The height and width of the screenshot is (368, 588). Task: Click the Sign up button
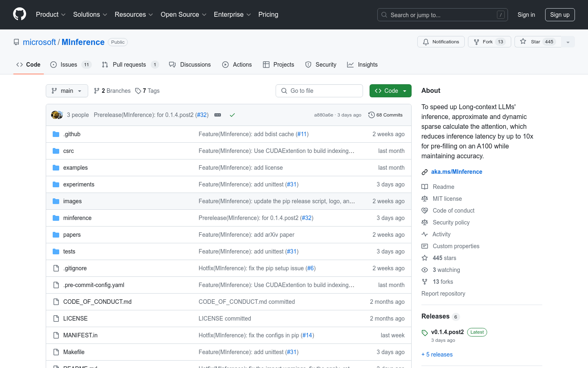[x=560, y=15]
